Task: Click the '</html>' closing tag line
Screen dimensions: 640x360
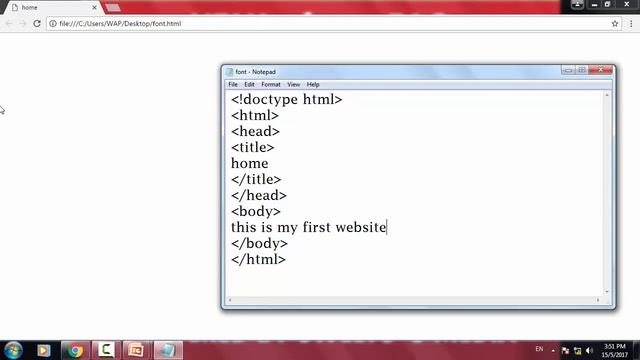Action: [258, 259]
